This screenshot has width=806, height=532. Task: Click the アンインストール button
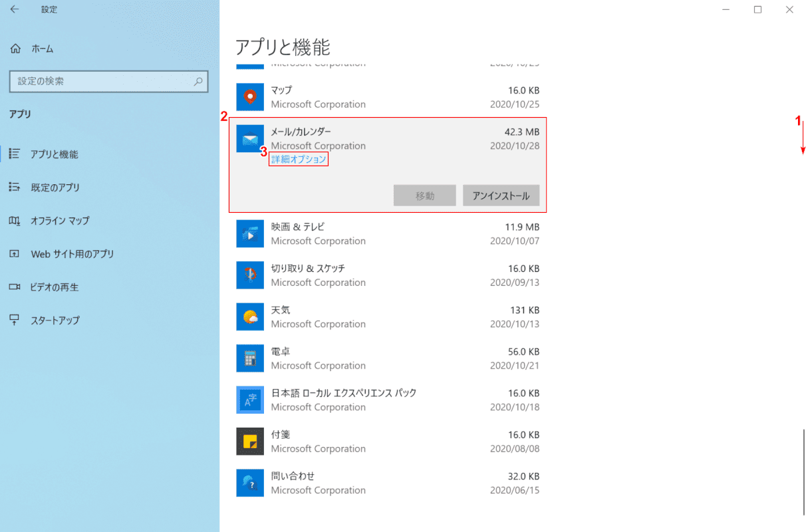tap(501, 196)
